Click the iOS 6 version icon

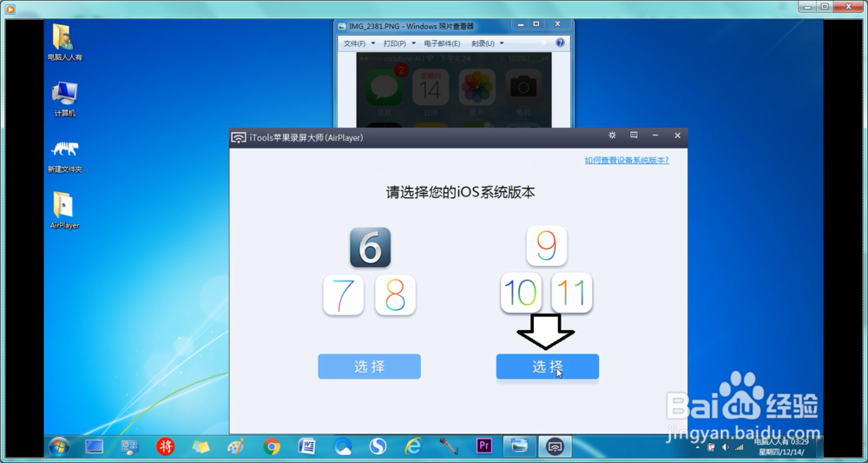[371, 247]
